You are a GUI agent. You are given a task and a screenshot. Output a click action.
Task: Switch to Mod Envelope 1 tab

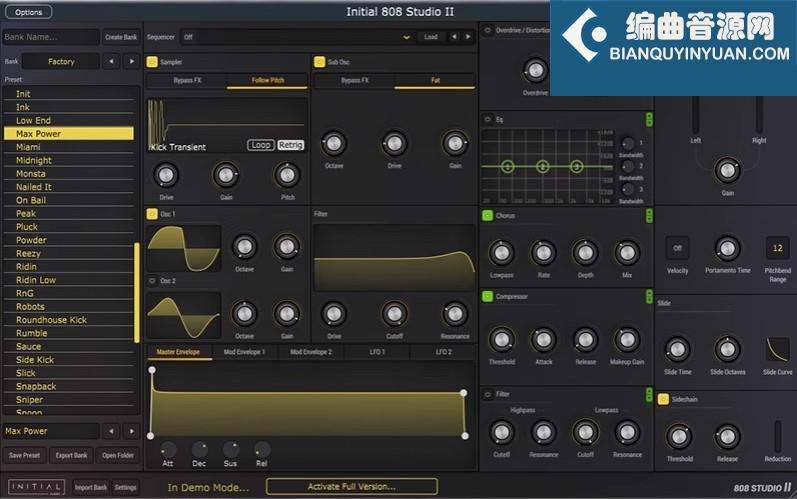244,352
